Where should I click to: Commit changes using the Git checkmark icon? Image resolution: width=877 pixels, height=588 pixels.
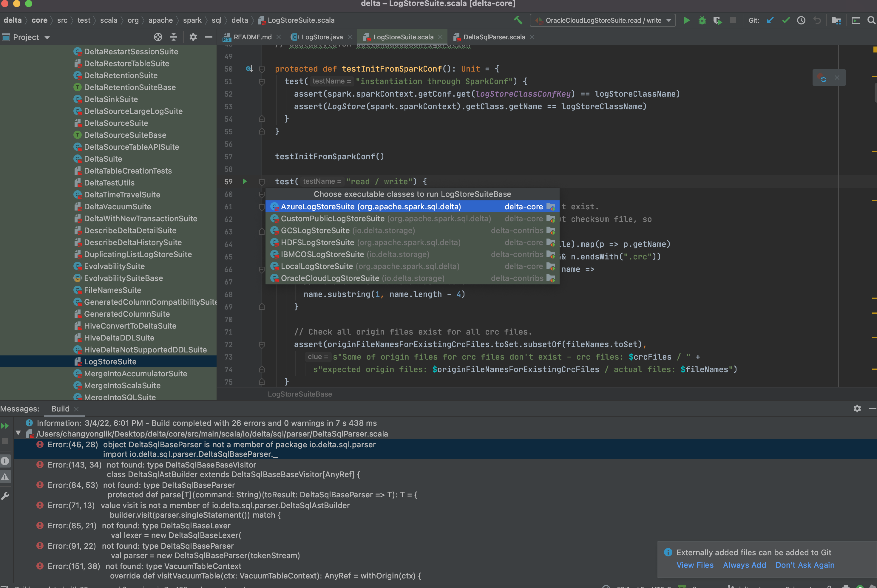coord(786,20)
